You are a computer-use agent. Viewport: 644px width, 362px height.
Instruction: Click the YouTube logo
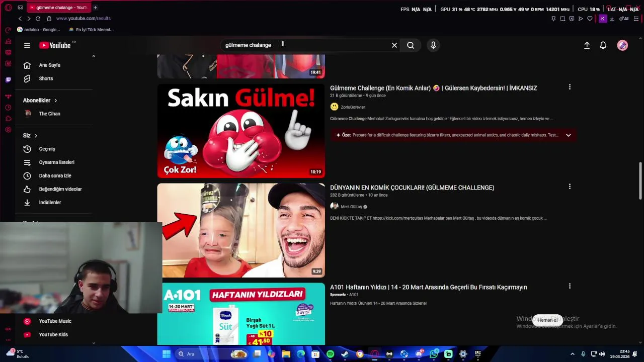point(55,45)
